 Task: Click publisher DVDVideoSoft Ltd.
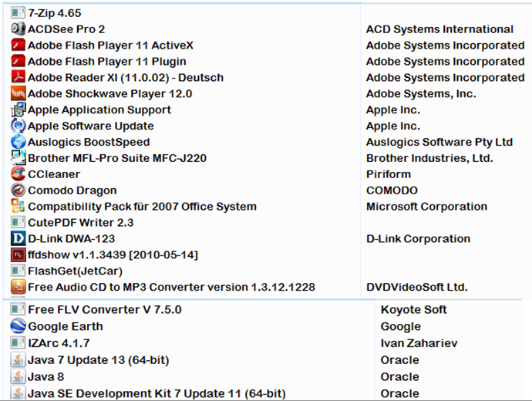(x=417, y=288)
